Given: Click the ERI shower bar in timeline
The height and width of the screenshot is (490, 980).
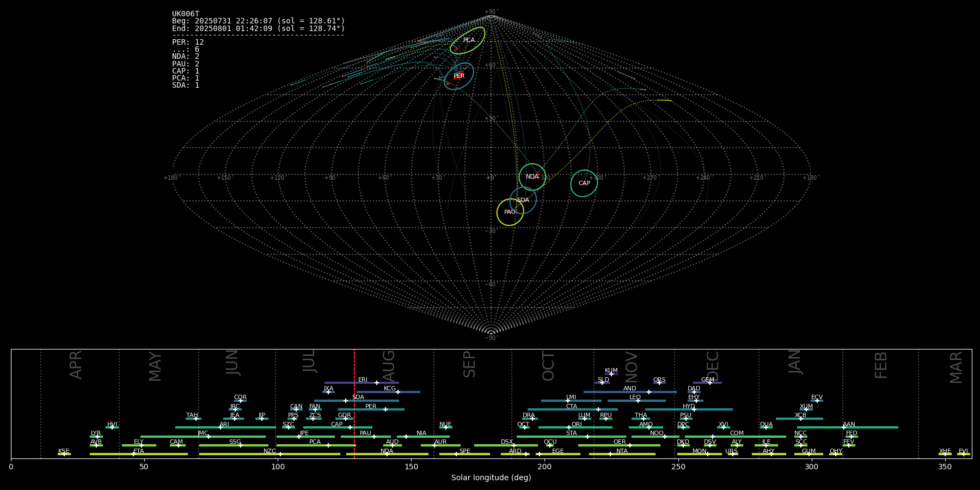Looking at the screenshot, I should [362, 383].
